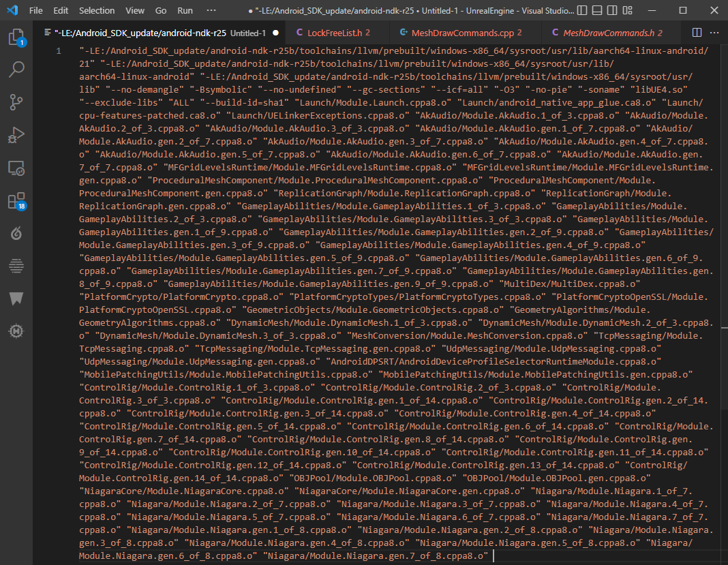Open the Run menu
The image size is (728, 565).
(x=185, y=10)
